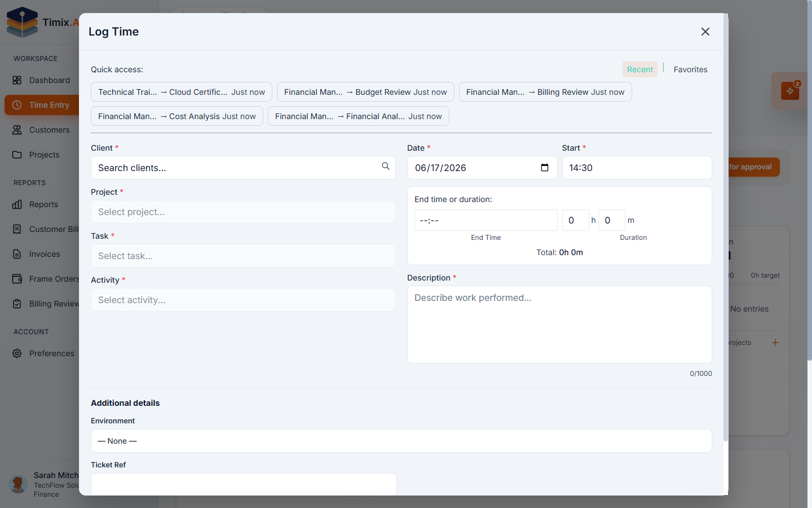Open the Select project dropdown
Image resolution: width=812 pixels, height=508 pixels.
243,212
